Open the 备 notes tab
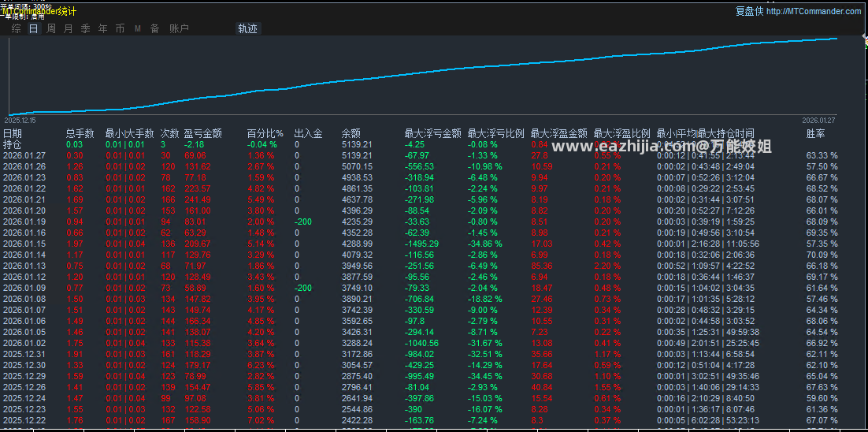 tap(155, 29)
